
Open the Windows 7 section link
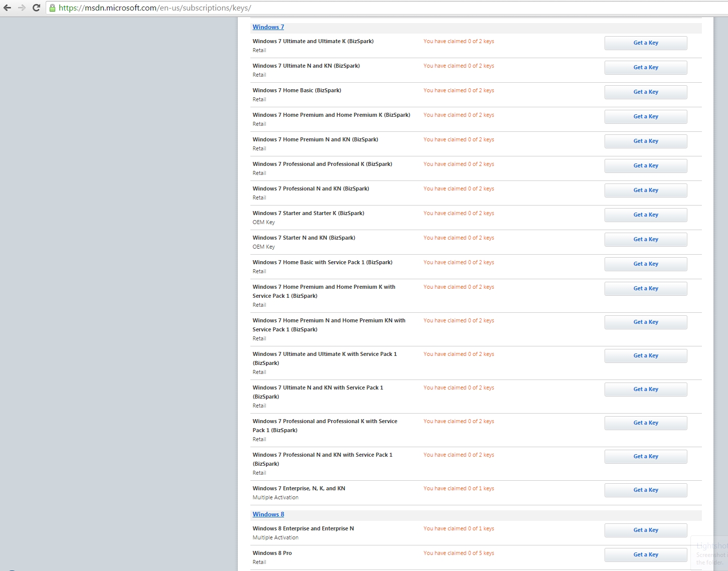point(268,27)
